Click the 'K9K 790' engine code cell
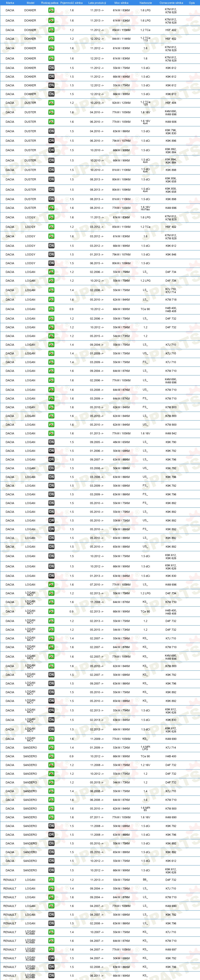 171,442
